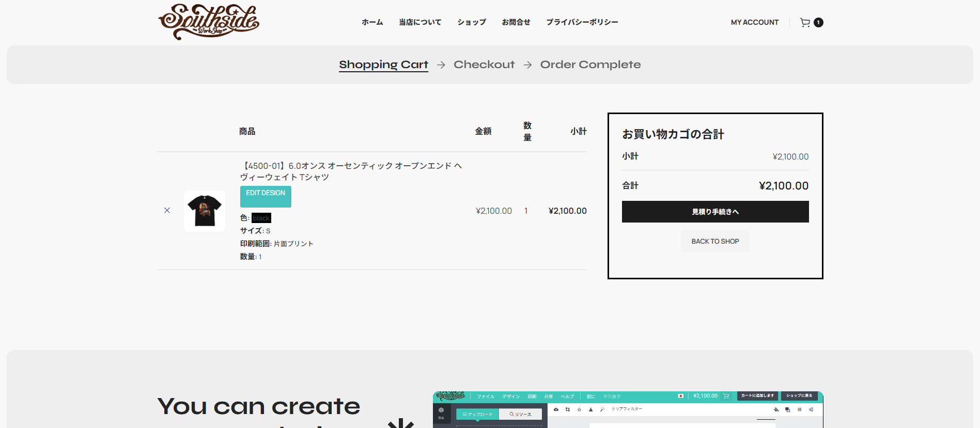980x428 pixels.
Task: Open the MY ACCOUNT link
Action: [754, 22]
